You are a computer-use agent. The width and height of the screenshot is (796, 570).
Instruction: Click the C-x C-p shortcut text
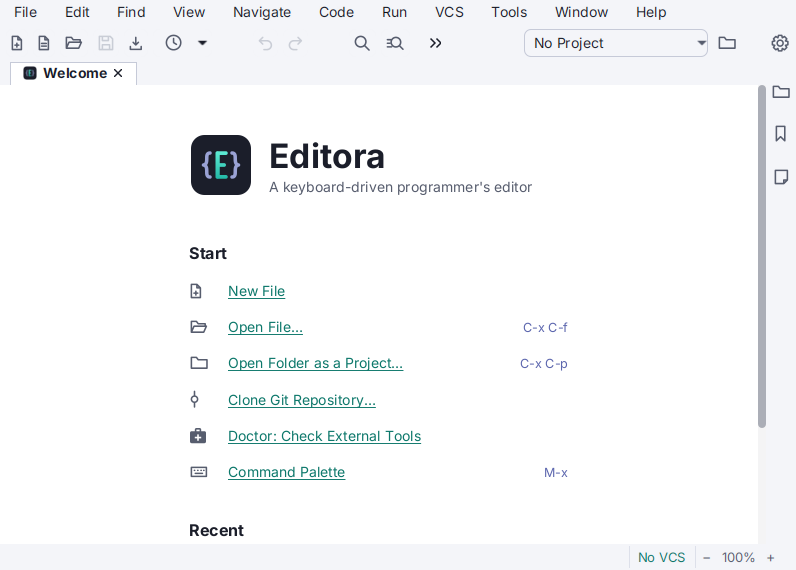pos(544,364)
